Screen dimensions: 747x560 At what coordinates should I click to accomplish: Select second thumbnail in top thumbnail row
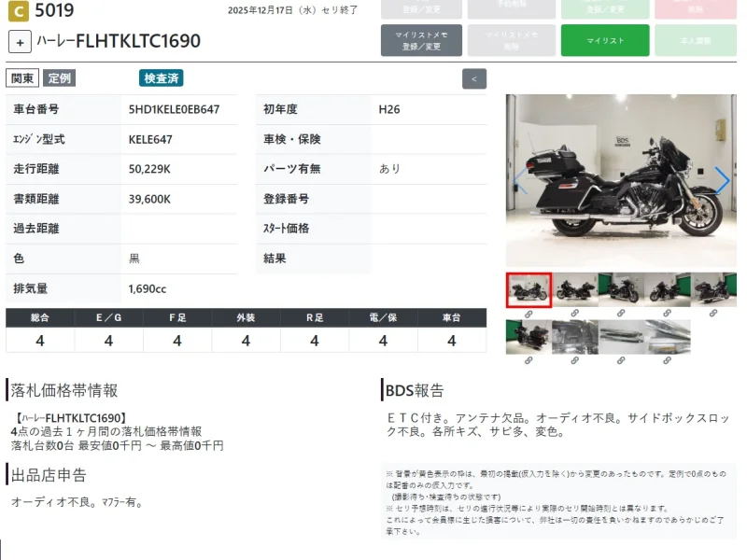tap(574, 290)
